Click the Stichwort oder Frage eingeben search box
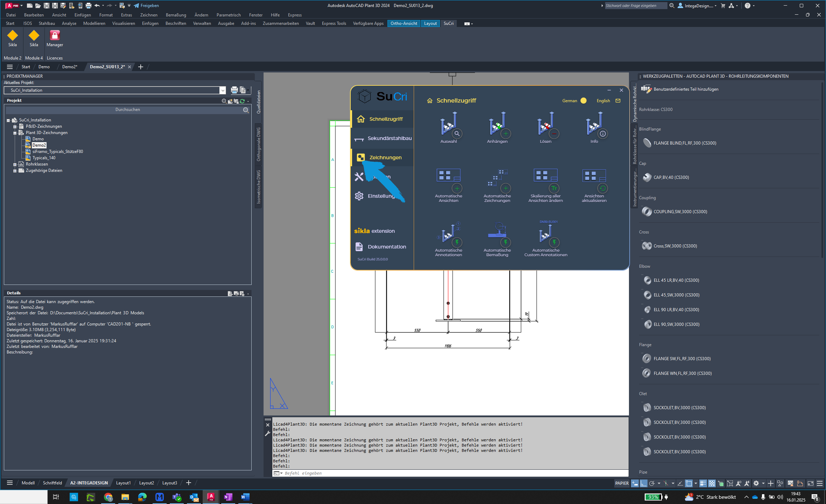The image size is (826, 504). [x=635, y=6]
